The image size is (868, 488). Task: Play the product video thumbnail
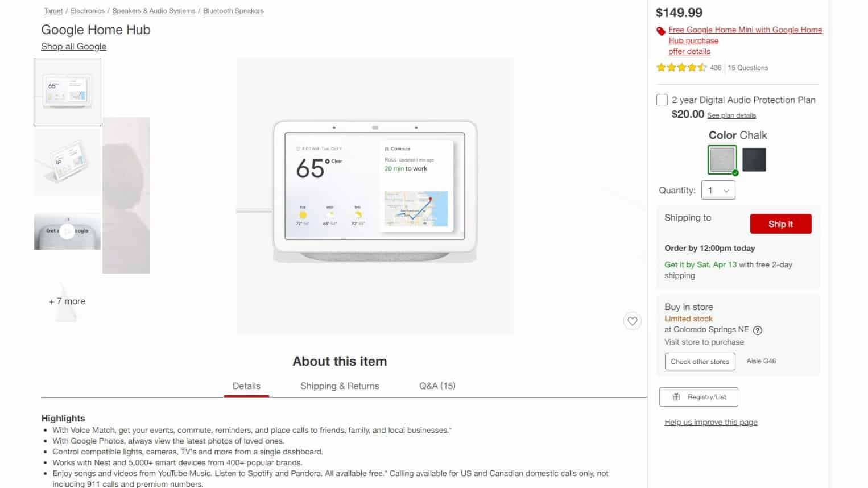pyautogui.click(x=67, y=231)
